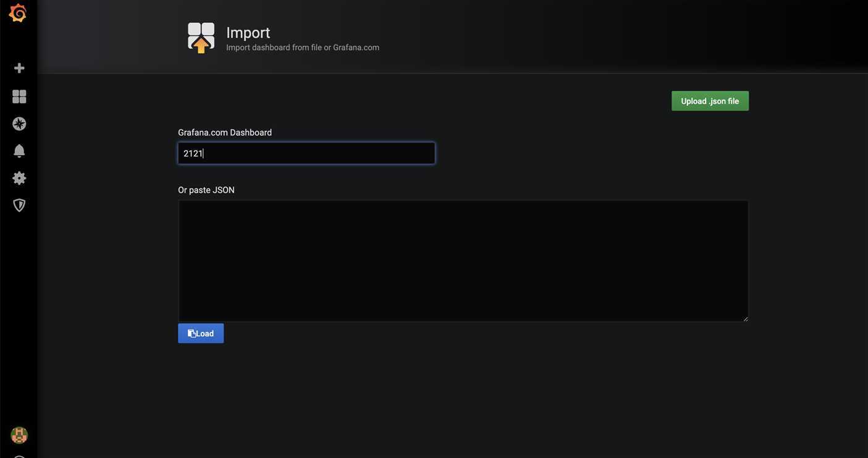Click the Load button
Screen dimensions: 868x458
[x=201, y=333]
